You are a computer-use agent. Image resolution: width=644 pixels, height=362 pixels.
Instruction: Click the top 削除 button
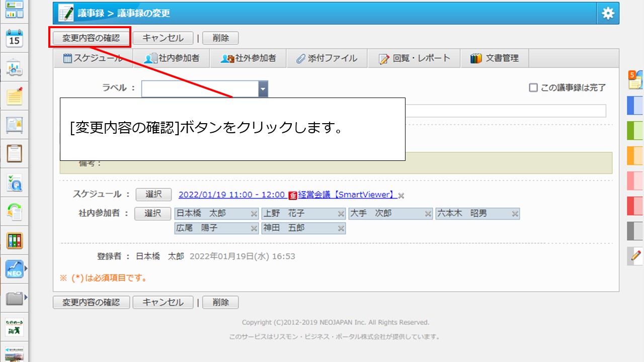point(220,38)
